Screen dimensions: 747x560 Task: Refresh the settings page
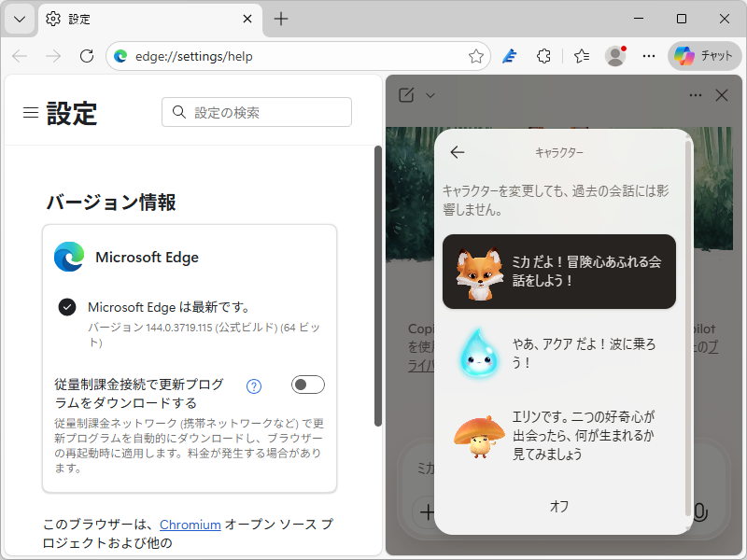pyautogui.click(x=87, y=56)
